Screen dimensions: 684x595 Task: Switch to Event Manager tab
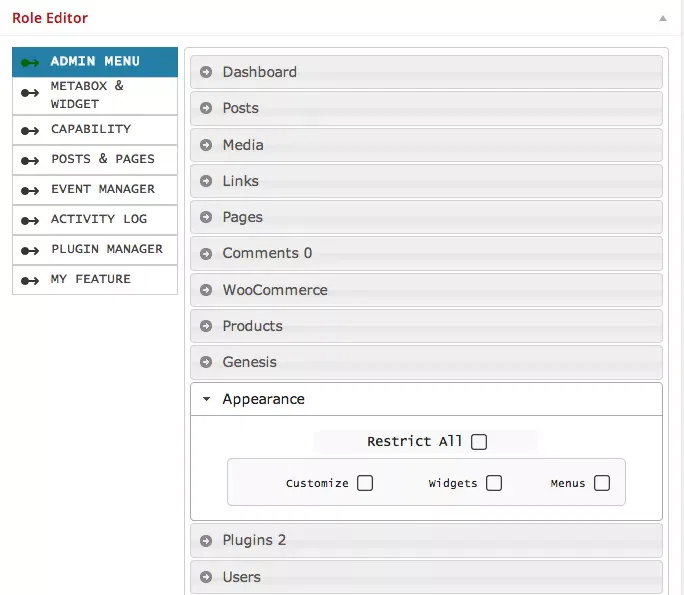click(95, 190)
